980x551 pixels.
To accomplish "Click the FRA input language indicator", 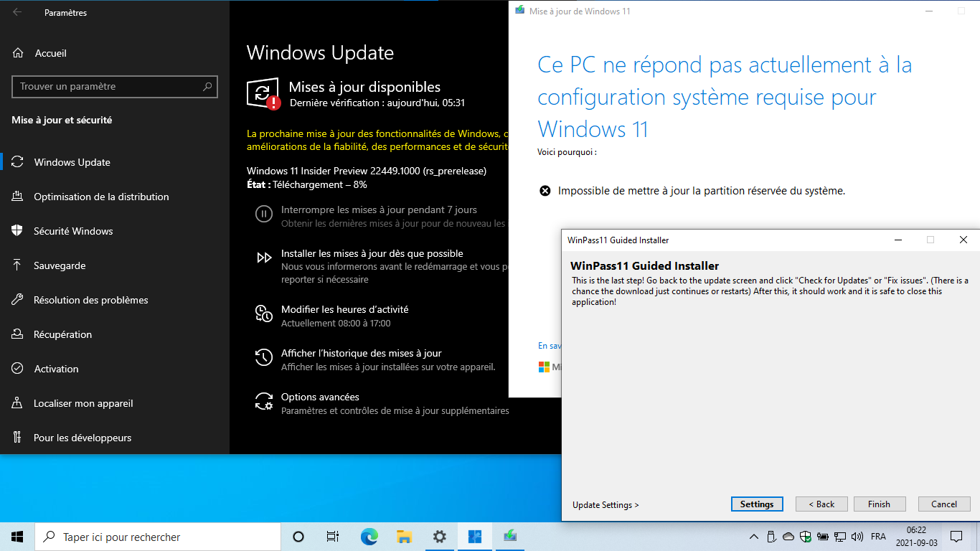I will click(x=878, y=537).
